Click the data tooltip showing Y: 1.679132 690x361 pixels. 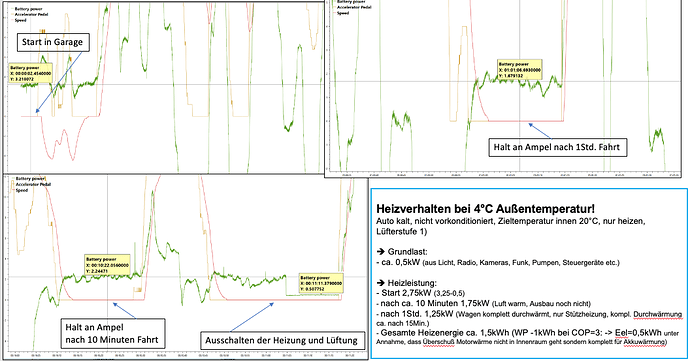coord(520,70)
